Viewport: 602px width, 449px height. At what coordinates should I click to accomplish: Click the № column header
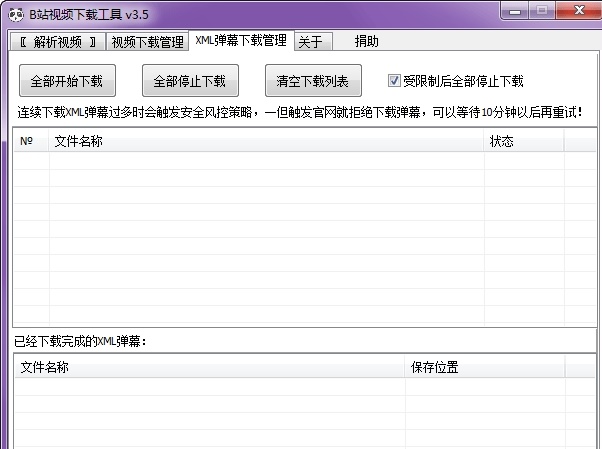click(31, 141)
